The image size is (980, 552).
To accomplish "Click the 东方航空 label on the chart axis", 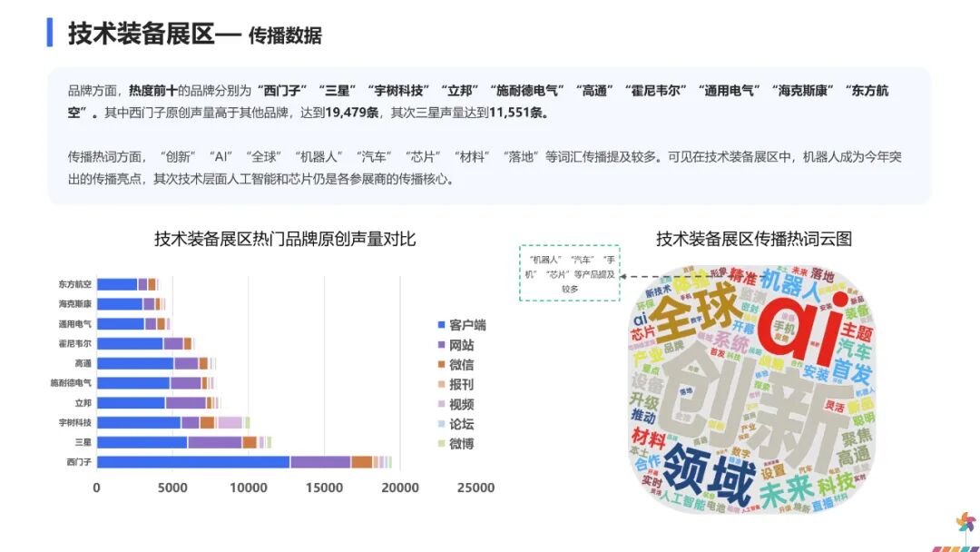I will point(75,284).
